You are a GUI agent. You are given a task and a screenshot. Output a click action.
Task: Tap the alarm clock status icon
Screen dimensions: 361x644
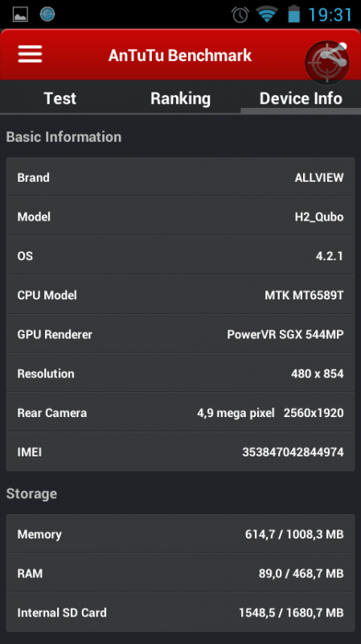(x=240, y=14)
